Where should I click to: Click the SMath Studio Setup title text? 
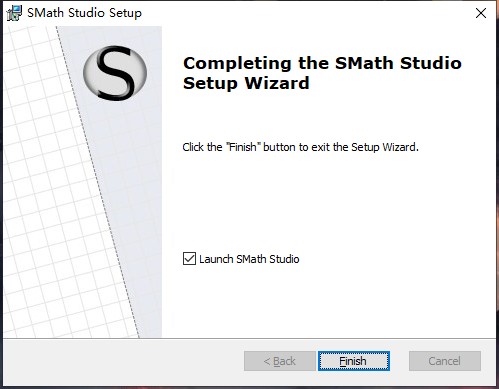coord(84,13)
